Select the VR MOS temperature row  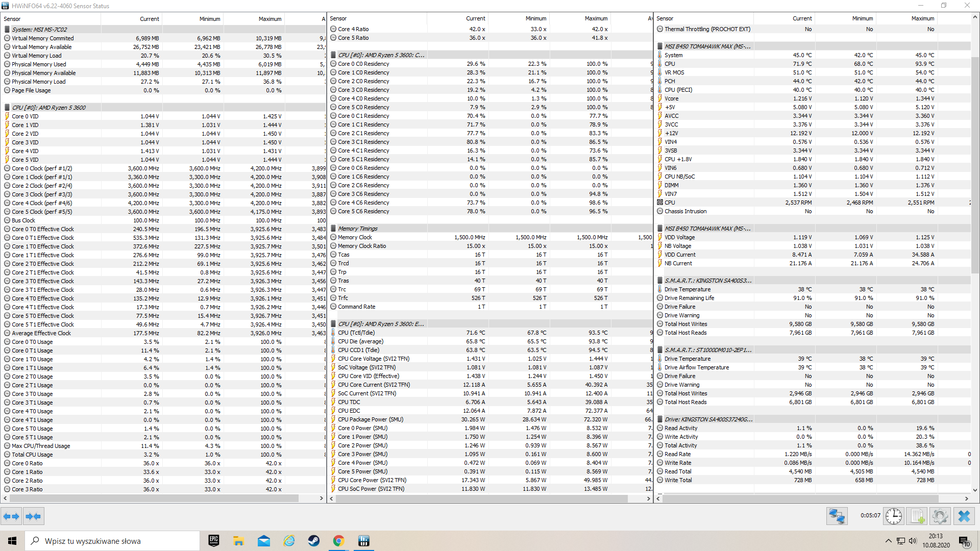pos(813,72)
